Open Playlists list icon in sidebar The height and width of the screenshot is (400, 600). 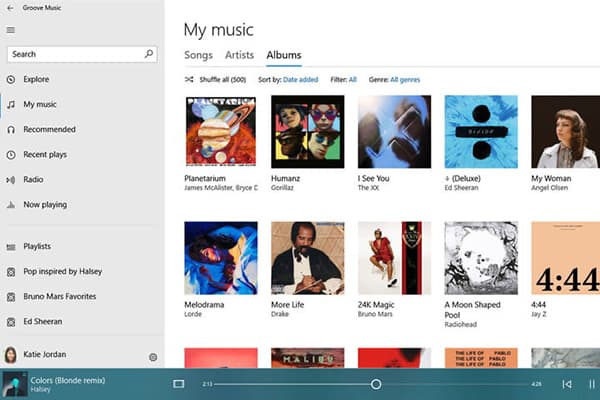[11, 247]
